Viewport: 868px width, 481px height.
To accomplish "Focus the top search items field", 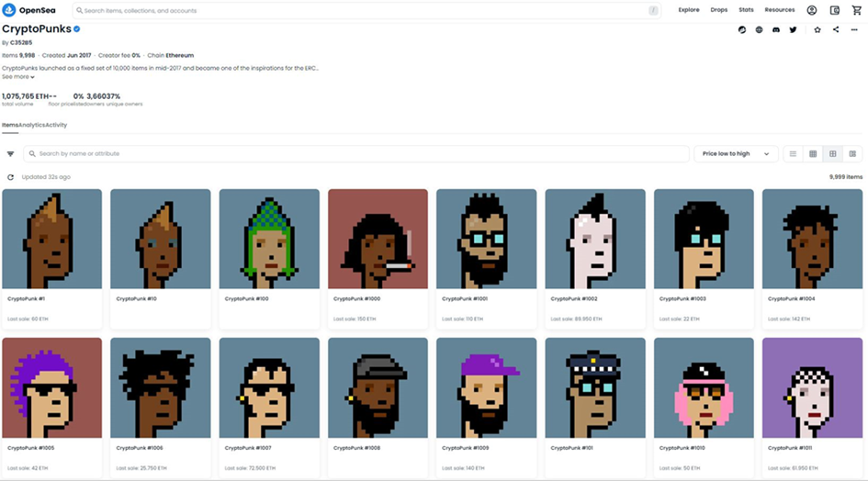I will pyautogui.click(x=366, y=10).
